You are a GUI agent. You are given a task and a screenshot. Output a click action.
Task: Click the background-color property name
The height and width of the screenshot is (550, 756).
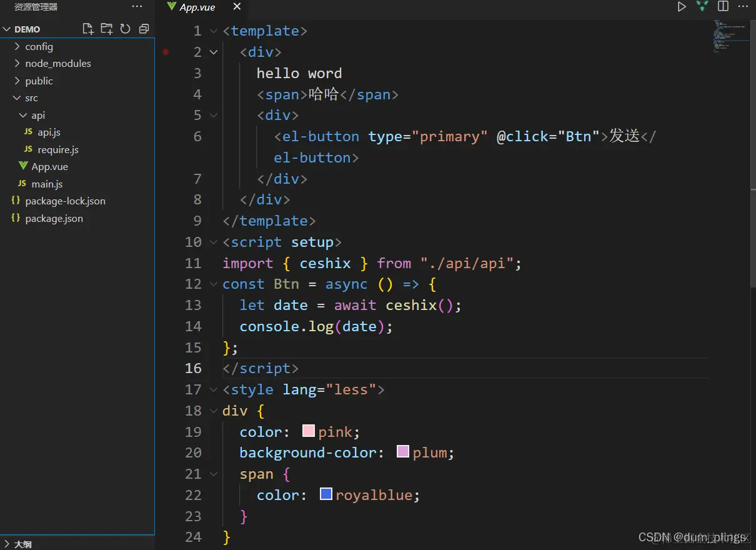[x=308, y=452]
